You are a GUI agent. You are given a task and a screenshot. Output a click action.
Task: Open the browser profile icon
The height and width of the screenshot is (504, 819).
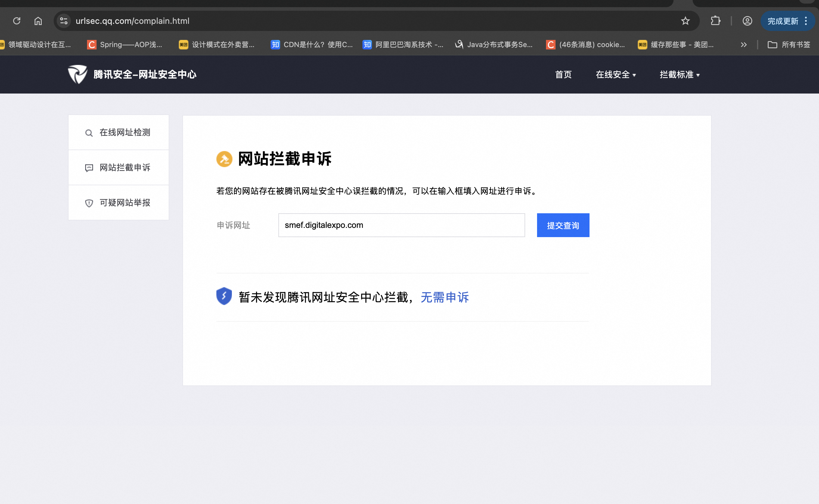(747, 21)
